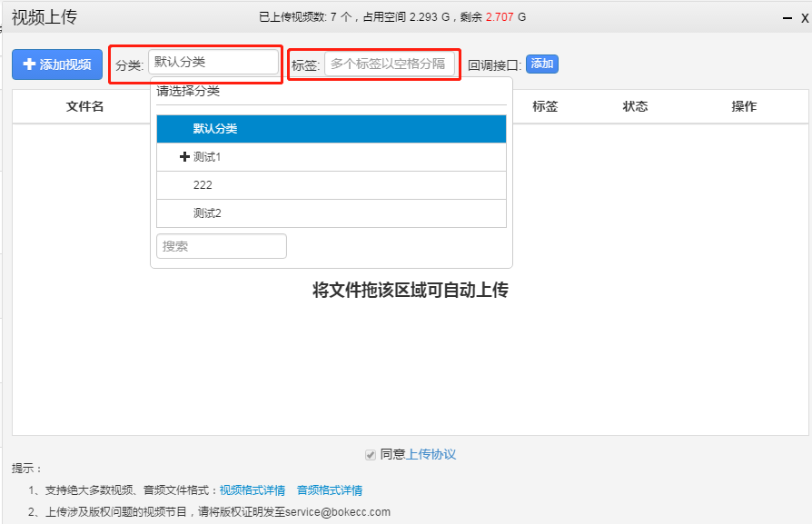Choose the 测试1 category entry
The width and height of the screenshot is (812, 524).
point(208,157)
